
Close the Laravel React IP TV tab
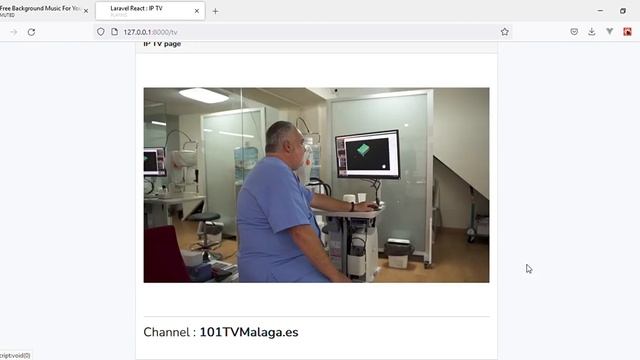pos(197,11)
